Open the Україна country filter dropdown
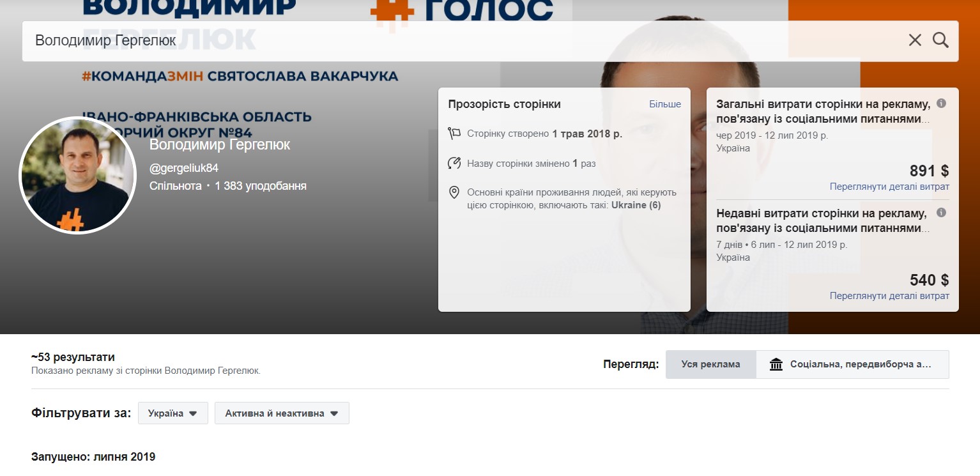This screenshot has width=980, height=476. click(172, 413)
